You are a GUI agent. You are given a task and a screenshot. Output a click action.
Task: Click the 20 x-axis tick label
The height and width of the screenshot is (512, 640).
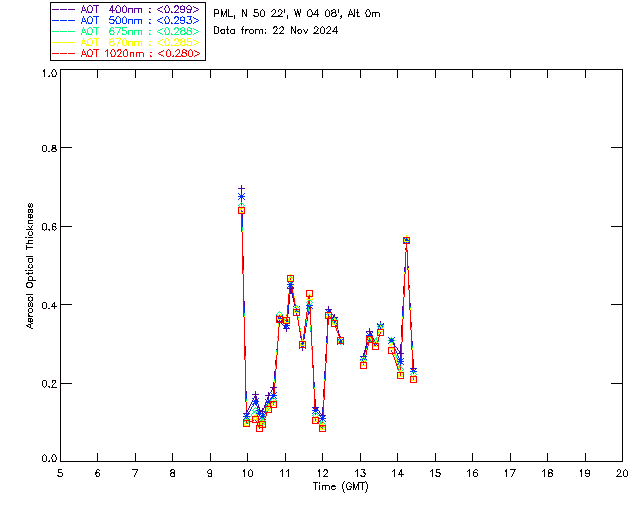[622, 473]
